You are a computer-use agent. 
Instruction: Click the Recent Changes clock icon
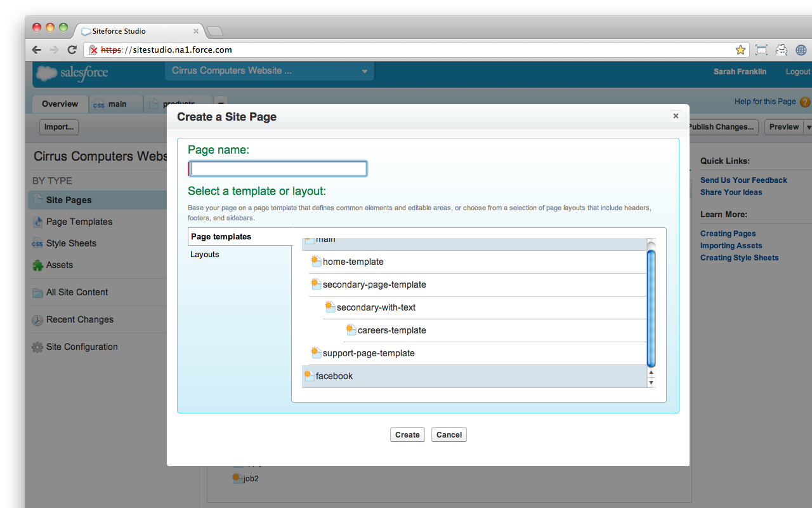37,320
